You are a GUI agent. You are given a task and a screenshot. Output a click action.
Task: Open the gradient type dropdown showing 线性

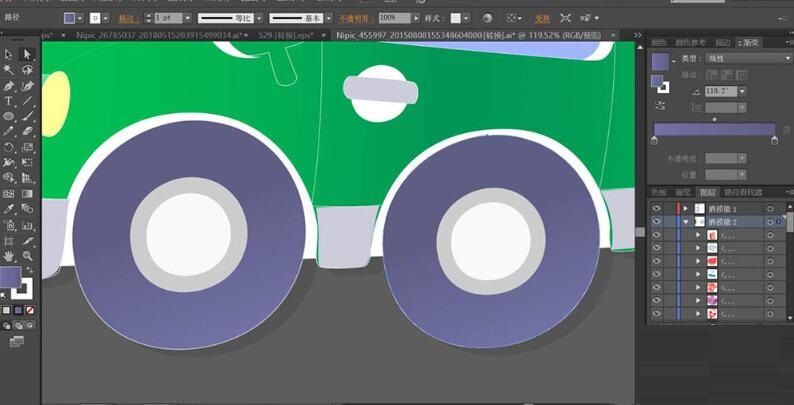748,58
